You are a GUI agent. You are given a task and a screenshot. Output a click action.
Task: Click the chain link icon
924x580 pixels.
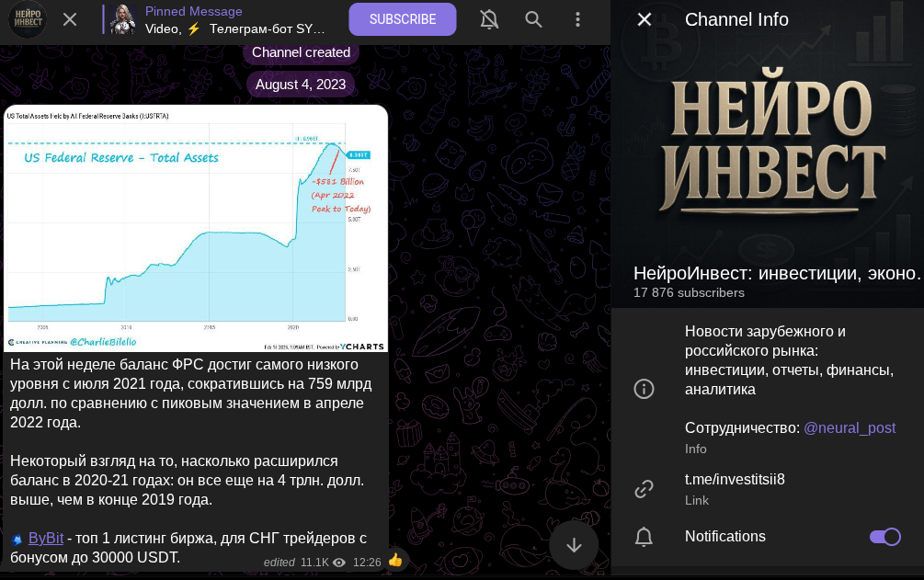(644, 489)
